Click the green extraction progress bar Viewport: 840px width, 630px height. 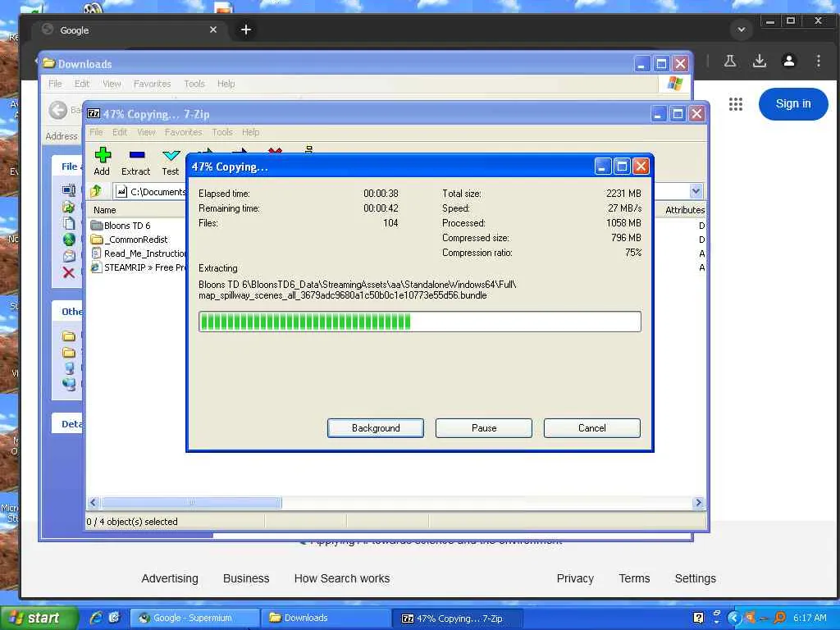[x=419, y=322]
